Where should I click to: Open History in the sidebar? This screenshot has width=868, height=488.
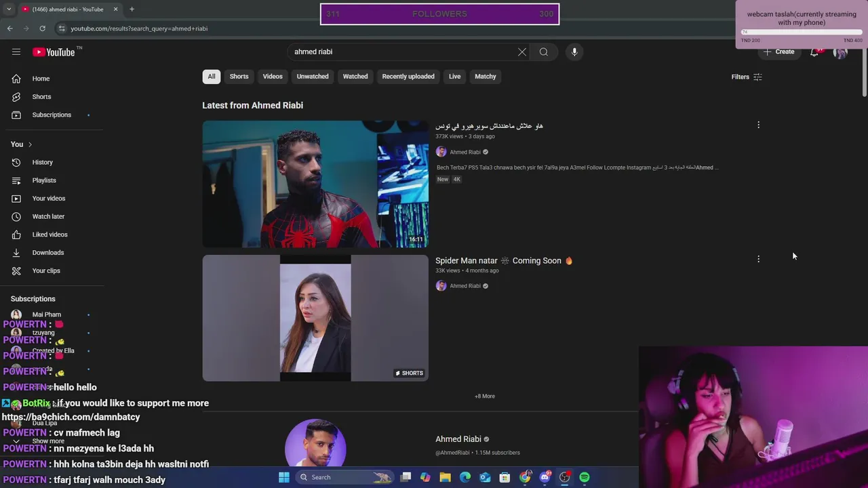[x=42, y=162]
